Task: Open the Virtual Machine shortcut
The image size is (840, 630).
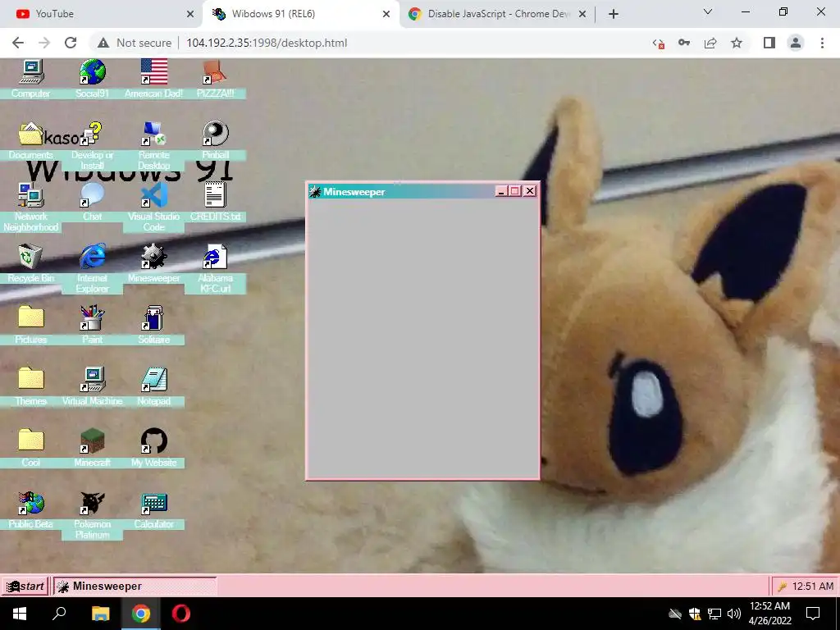Action: [x=92, y=379]
